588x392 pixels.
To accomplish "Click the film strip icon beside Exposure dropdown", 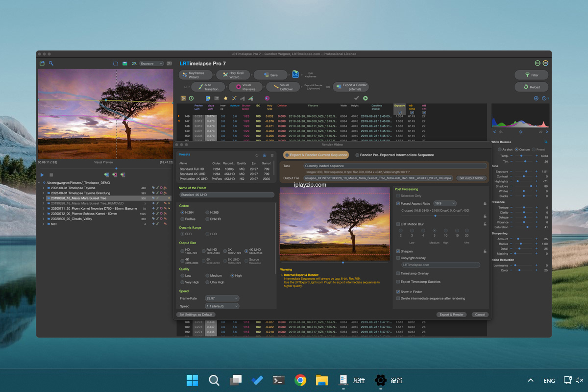I will (x=169, y=63).
